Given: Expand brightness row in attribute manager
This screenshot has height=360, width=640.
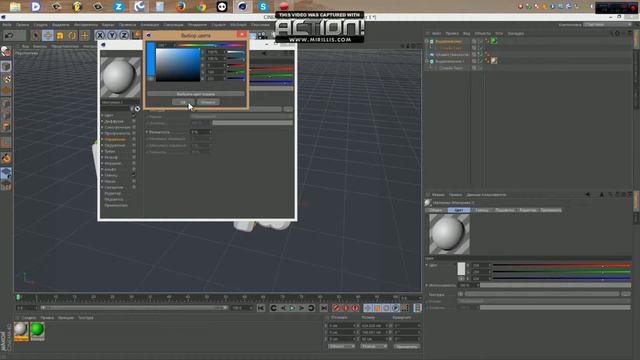Looking at the screenshot, I should pyautogui.click(x=427, y=285).
